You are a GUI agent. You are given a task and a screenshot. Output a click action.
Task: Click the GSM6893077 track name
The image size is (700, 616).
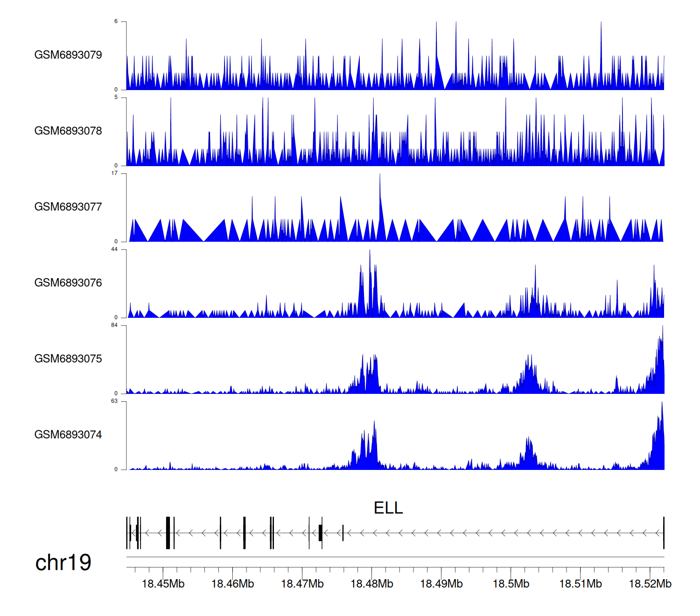(68, 207)
